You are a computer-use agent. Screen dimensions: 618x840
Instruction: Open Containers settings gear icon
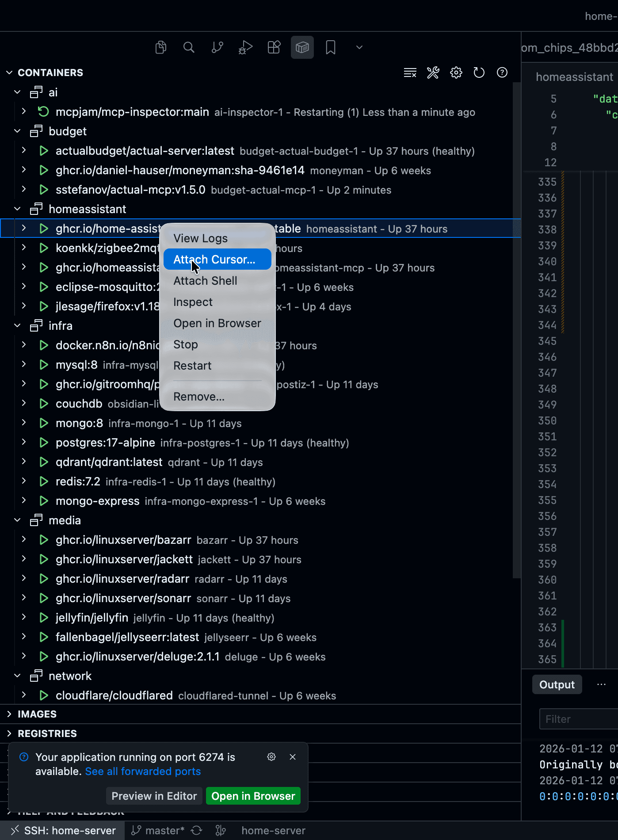pyautogui.click(x=456, y=73)
